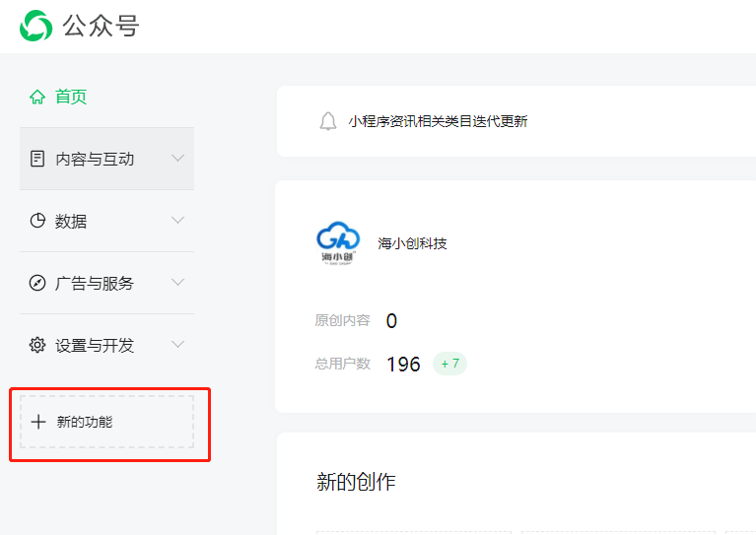Screen dimensions: 756x535
Task: Select the 首页 menu label
Action: click(x=71, y=97)
